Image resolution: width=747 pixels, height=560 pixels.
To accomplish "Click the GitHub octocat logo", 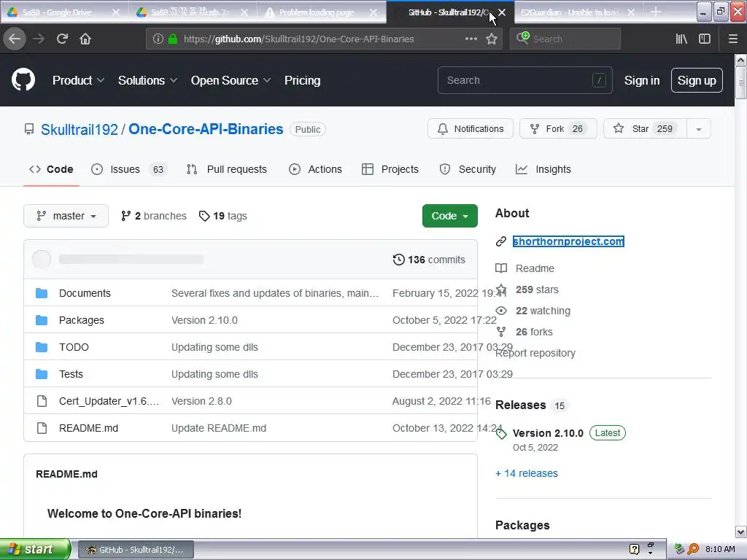I will click(23, 79).
